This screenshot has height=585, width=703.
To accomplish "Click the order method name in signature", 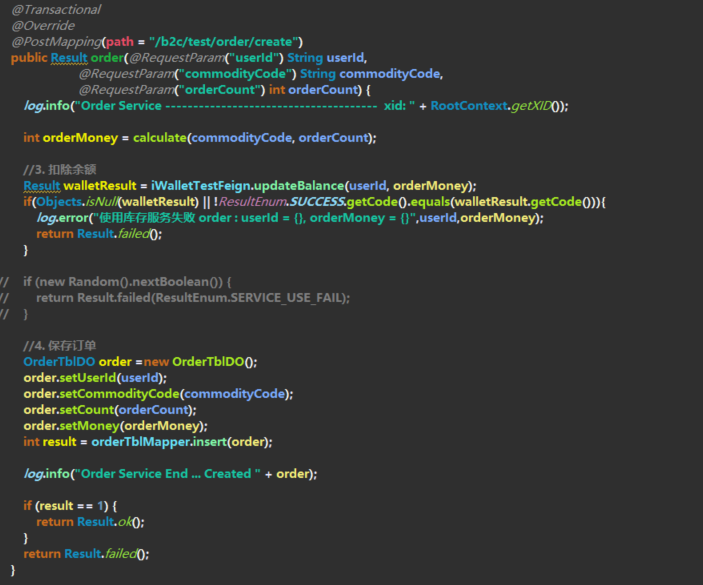I will pos(107,58).
